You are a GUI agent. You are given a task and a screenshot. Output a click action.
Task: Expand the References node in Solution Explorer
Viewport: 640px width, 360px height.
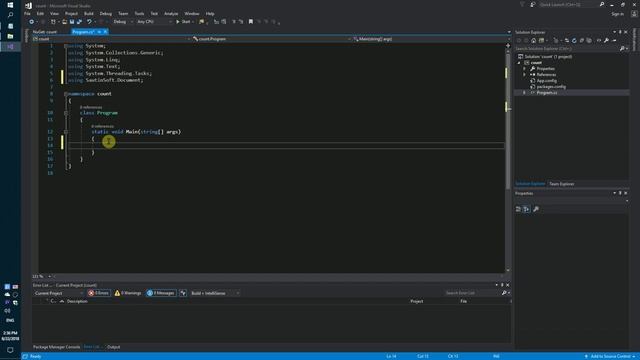pyautogui.click(x=524, y=75)
